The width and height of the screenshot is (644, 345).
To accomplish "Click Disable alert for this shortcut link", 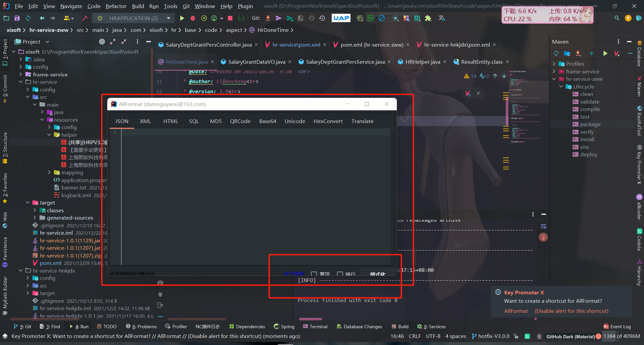I will (x=572, y=311).
